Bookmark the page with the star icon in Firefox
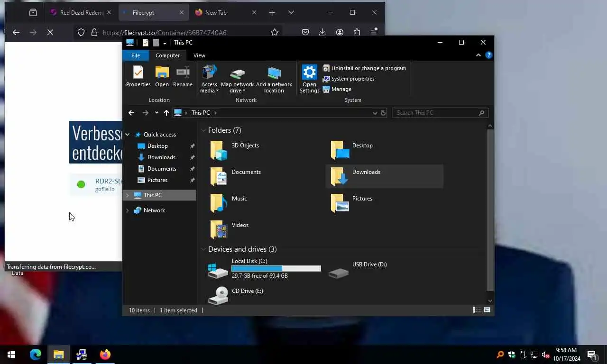 (274, 32)
